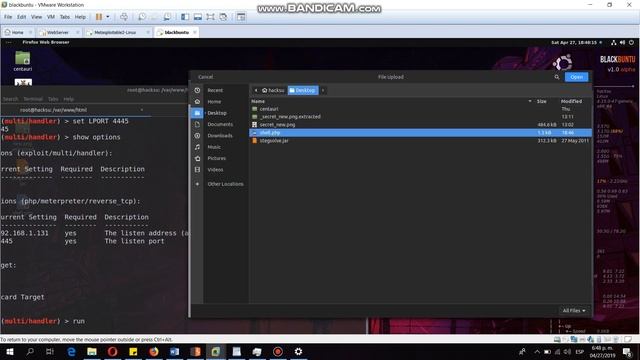Screen dimensions: 640x360
Task: Open Settings gear icon on taskbar
Action: coord(298,351)
